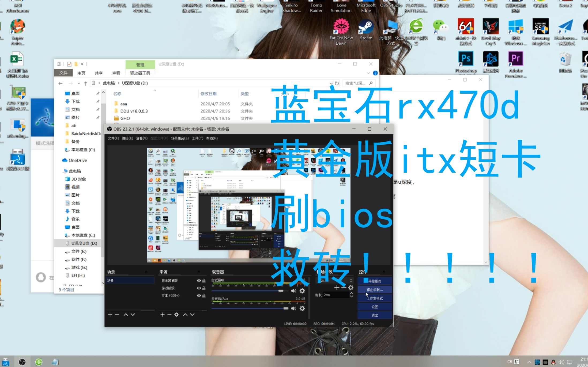Viewport: 588px width, 367px height.
Task: Select GHO folder in file list
Action: tap(125, 118)
